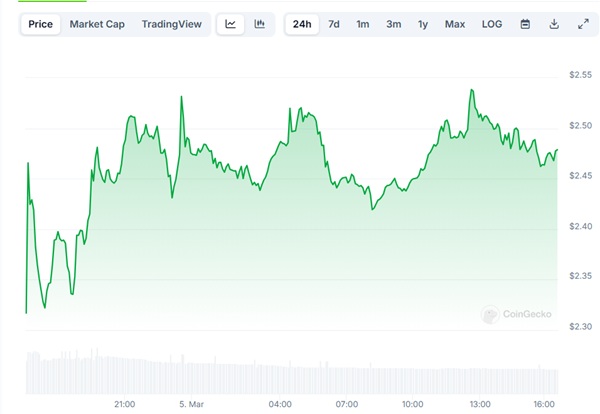This screenshot has width=600, height=414.
Task: Switch to line chart view icon
Action: tap(230, 24)
